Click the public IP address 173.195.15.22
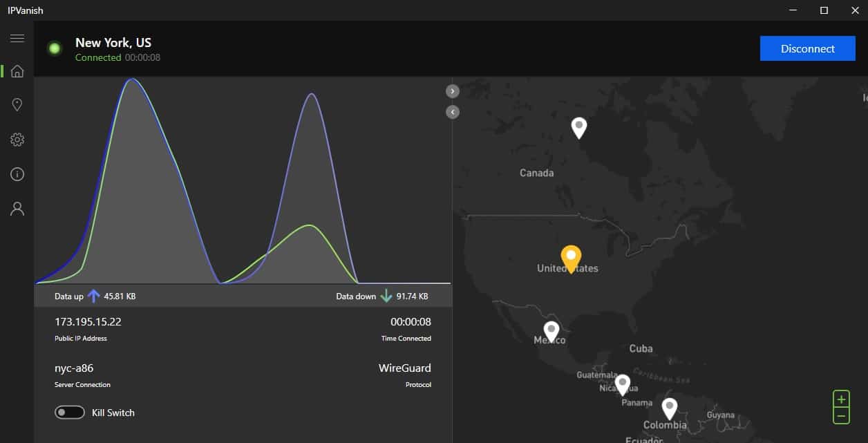Image resolution: width=868 pixels, height=443 pixels. point(88,321)
